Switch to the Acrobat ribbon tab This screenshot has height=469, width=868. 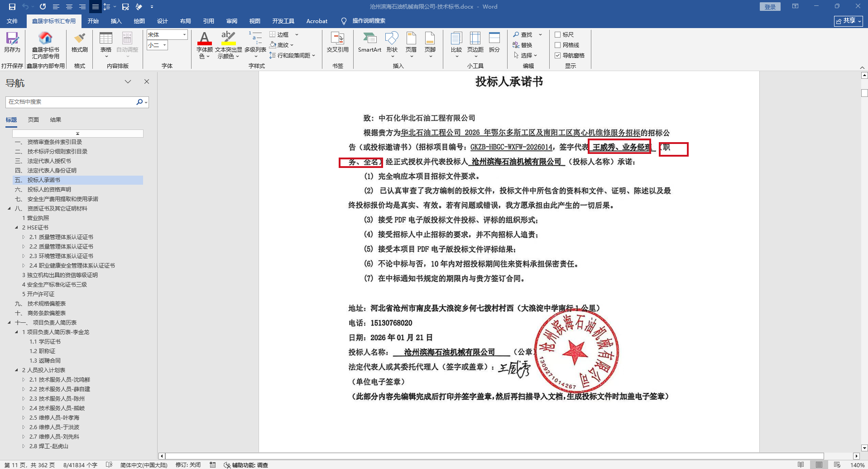pos(317,21)
